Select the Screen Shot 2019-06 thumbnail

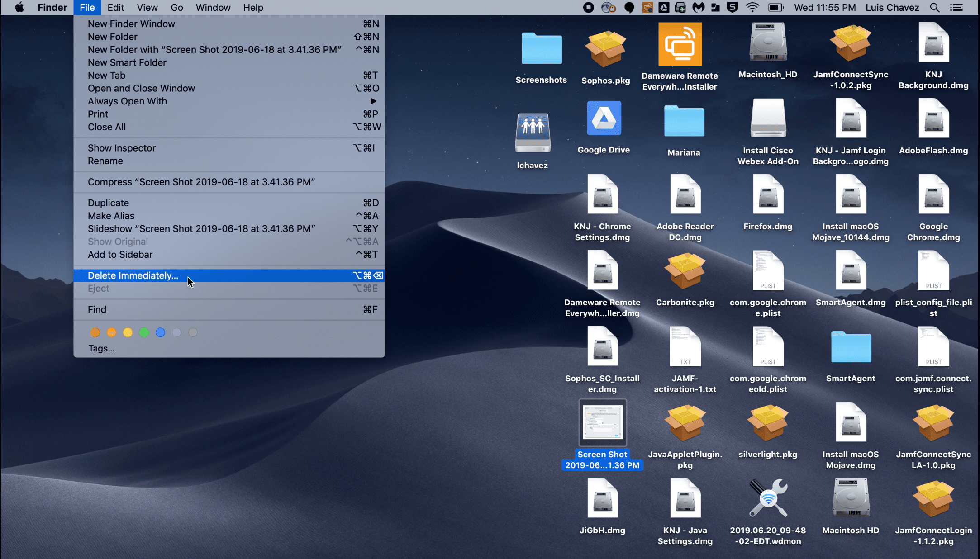tap(602, 422)
